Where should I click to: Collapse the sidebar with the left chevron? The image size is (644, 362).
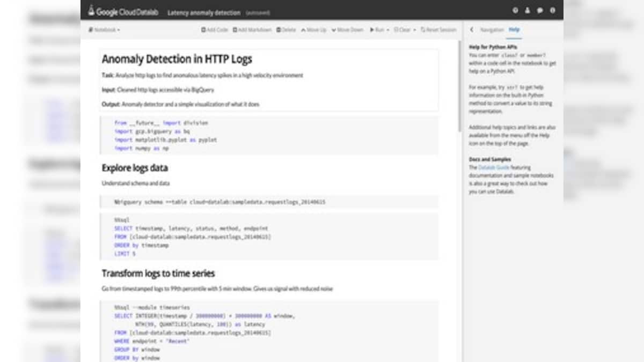pos(472,30)
